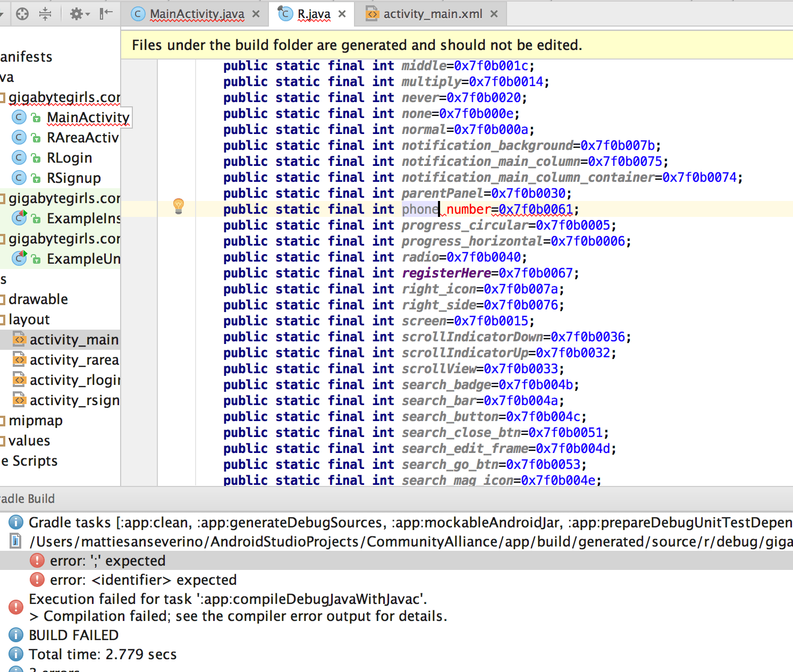Select the MainActivity class icon in project tree
The width and height of the screenshot is (793, 672).
[19, 117]
